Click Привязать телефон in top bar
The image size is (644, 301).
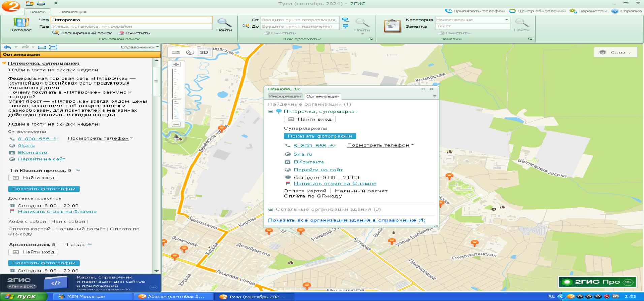[x=475, y=11]
